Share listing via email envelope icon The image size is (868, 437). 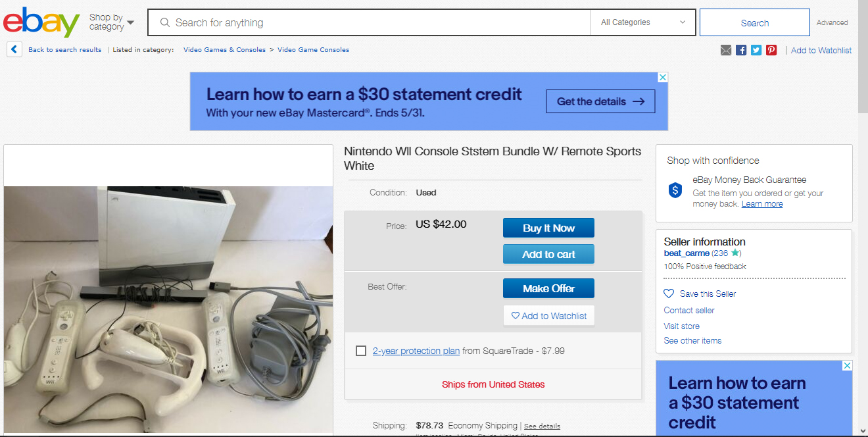coord(726,50)
